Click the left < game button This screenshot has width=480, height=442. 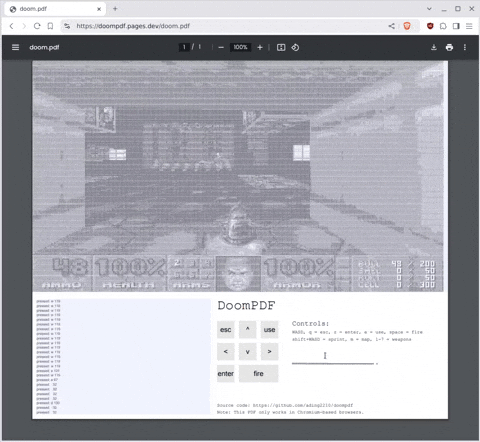(x=226, y=351)
